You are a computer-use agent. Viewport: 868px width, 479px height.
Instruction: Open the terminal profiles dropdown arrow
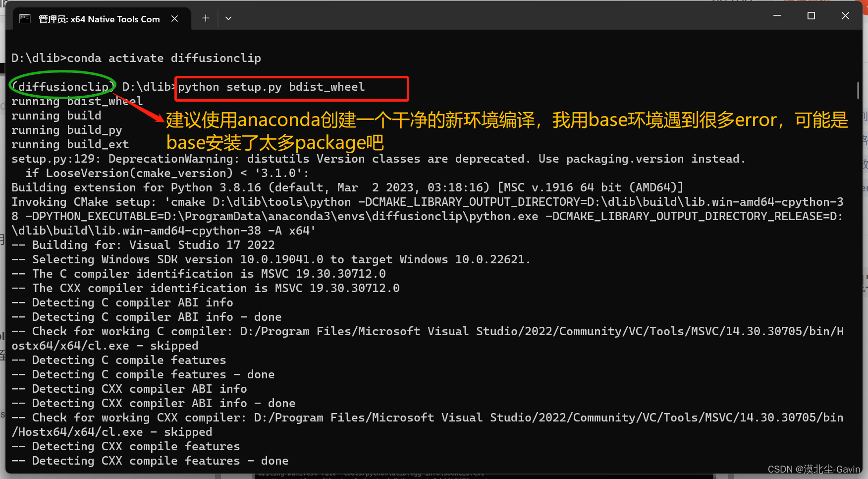coord(228,18)
